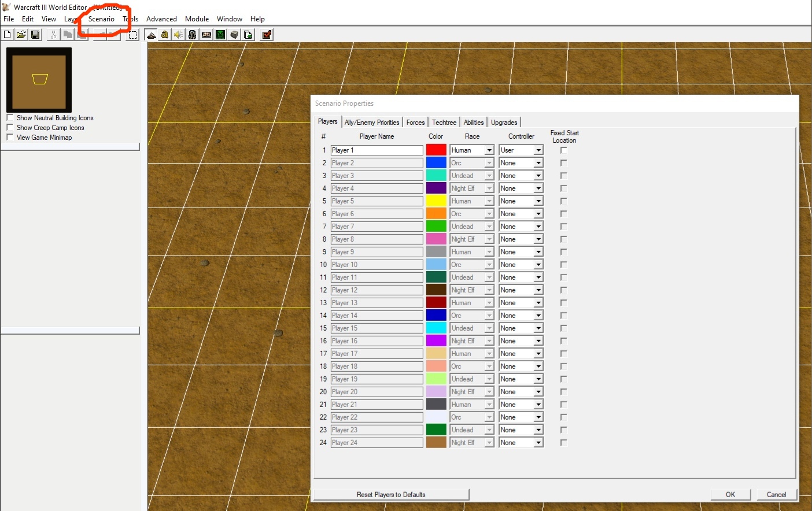This screenshot has width=812, height=511.
Task: Expand the Race dropdown for Player 1
Action: (489, 150)
